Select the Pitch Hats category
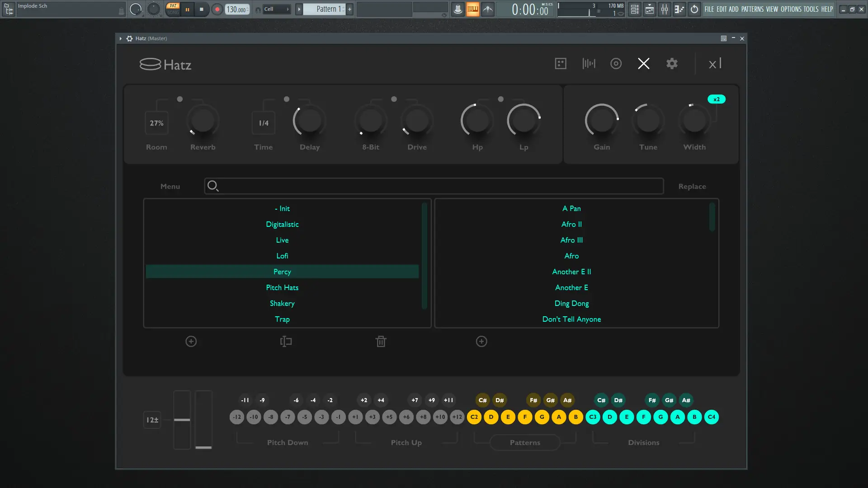This screenshot has height=488, width=868. pyautogui.click(x=282, y=288)
